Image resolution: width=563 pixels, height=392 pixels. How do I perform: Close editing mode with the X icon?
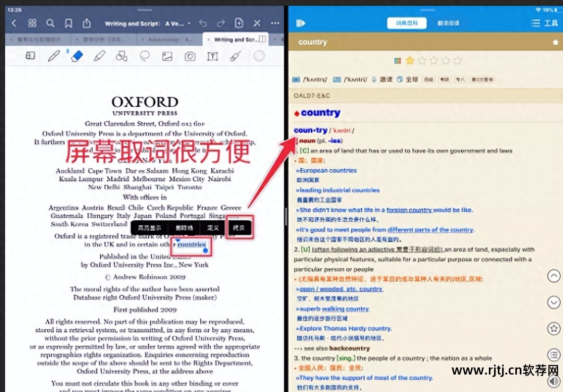(x=257, y=23)
